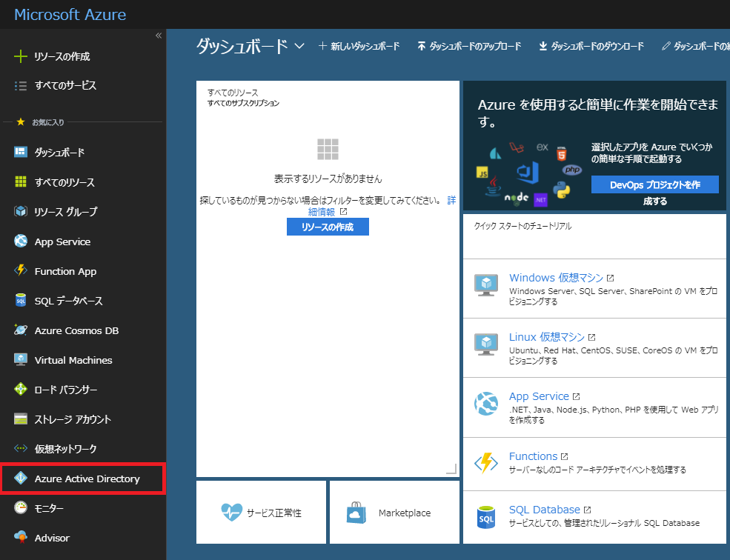Image resolution: width=730 pixels, height=560 pixels.
Task: Click the resource group cube icon
Action: point(21,211)
